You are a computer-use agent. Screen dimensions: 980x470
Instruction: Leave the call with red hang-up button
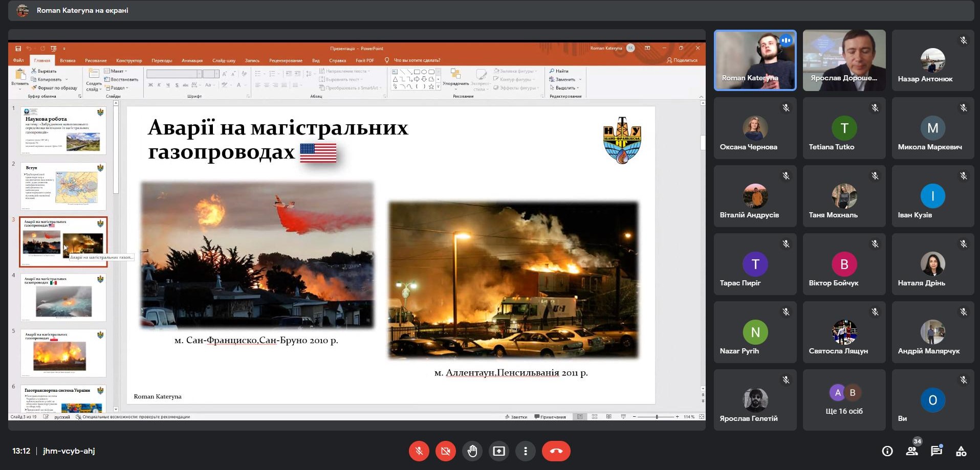pyautogui.click(x=556, y=451)
